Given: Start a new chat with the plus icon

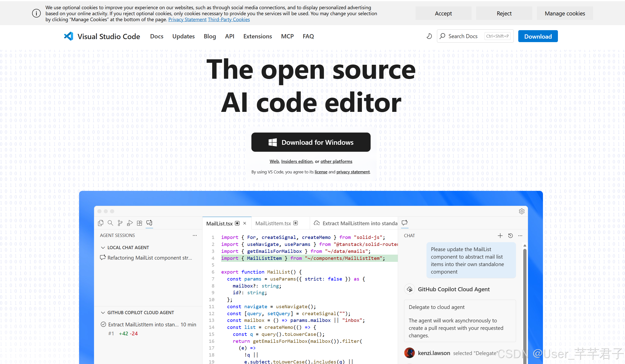Looking at the screenshot, I should [x=500, y=236].
